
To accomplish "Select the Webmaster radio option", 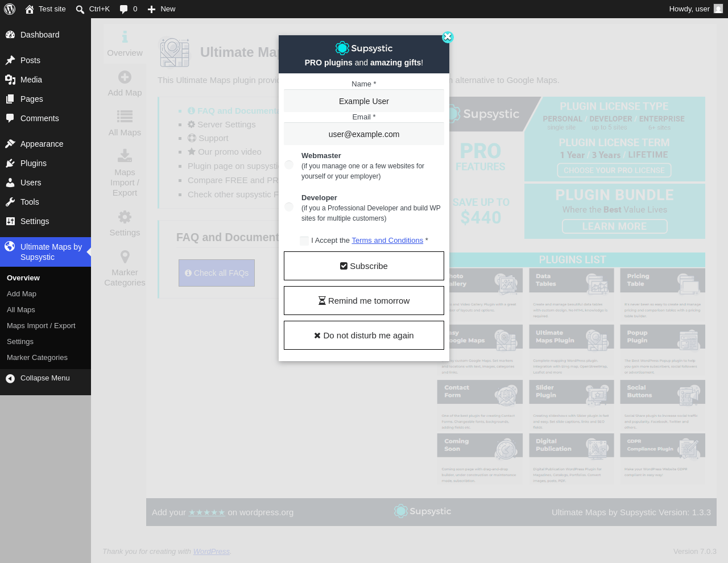I will click(289, 165).
